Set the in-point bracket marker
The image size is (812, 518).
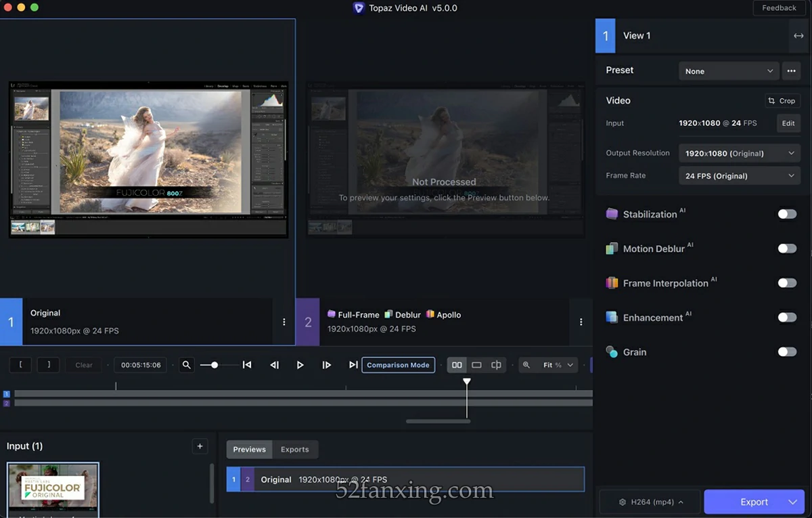coord(20,365)
